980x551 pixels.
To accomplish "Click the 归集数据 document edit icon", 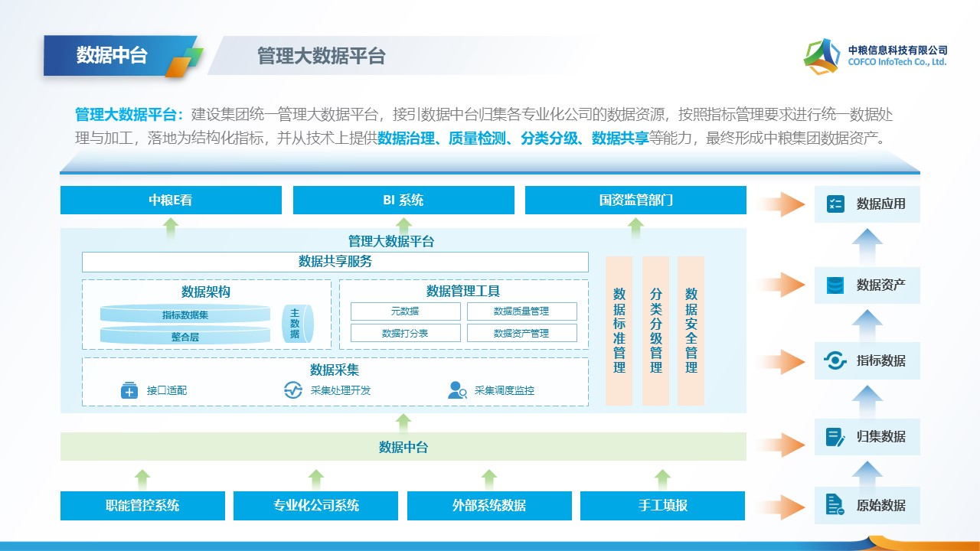I will coord(835,437).
